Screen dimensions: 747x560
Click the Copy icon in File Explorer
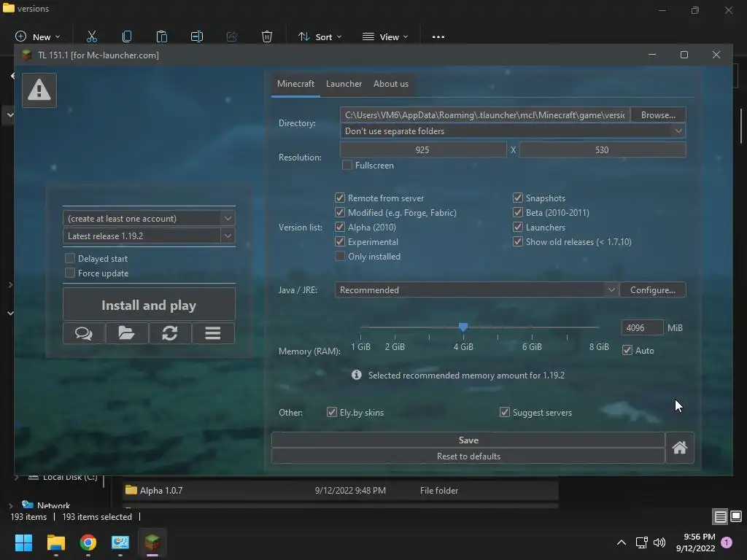(127, 36)
